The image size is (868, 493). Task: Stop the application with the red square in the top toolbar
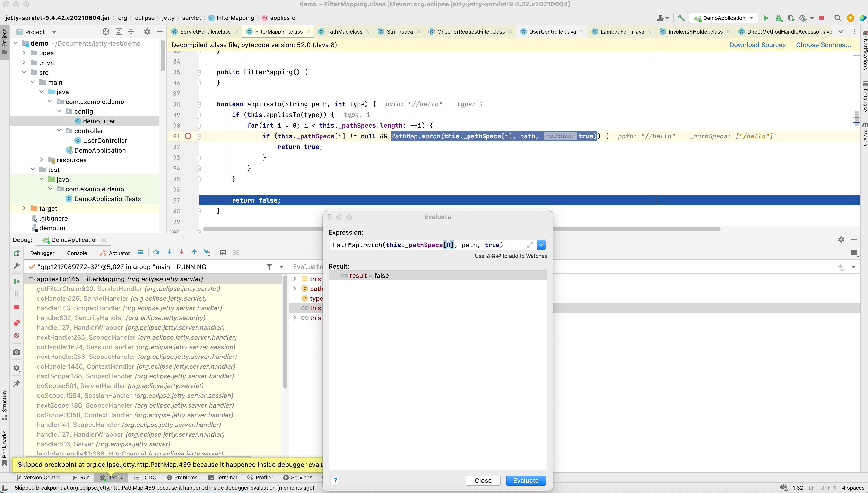822,18
